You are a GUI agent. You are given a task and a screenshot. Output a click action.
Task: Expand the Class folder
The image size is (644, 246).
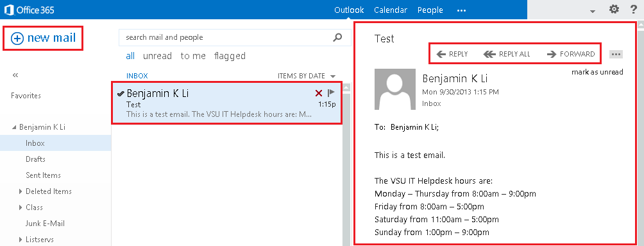(21, 207)
